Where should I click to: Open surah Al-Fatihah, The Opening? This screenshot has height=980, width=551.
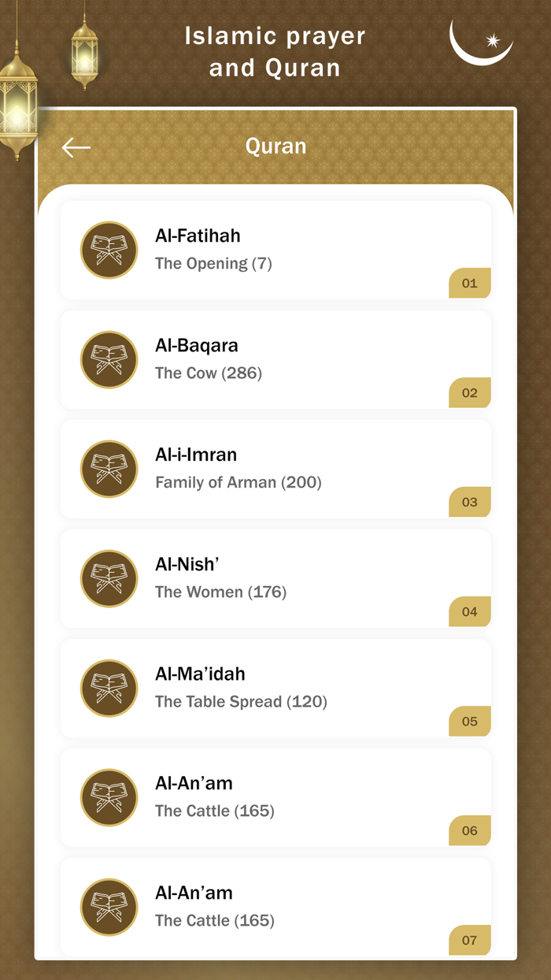pos(275,250)
